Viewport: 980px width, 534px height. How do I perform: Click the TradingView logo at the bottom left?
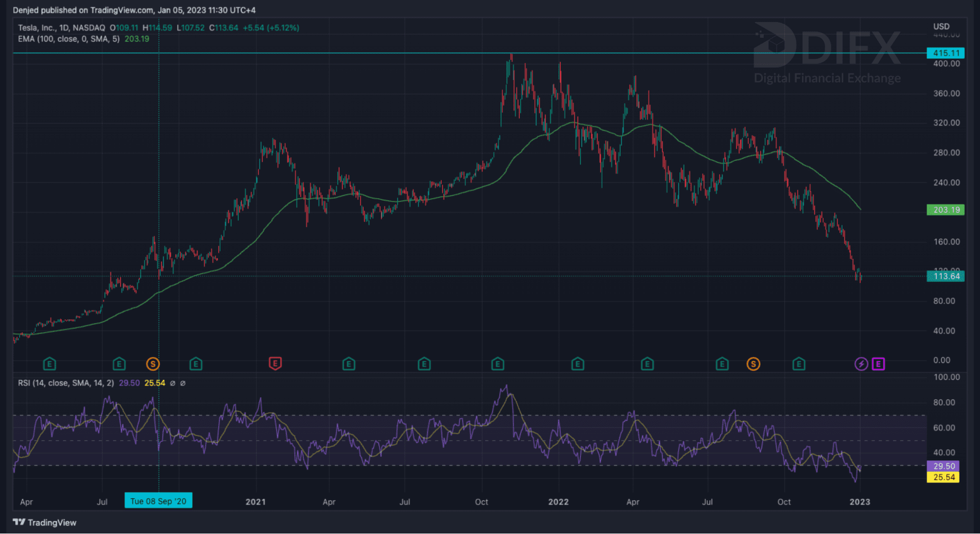[45, 522]
